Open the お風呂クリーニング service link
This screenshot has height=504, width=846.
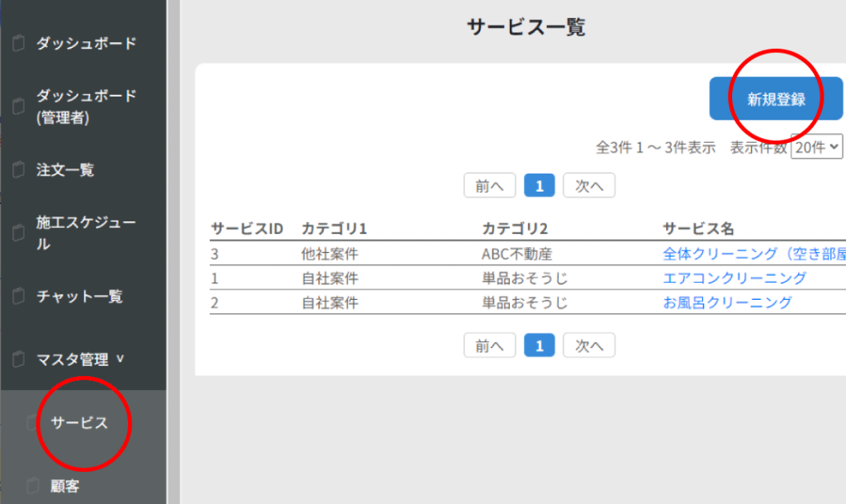point(727,302)
